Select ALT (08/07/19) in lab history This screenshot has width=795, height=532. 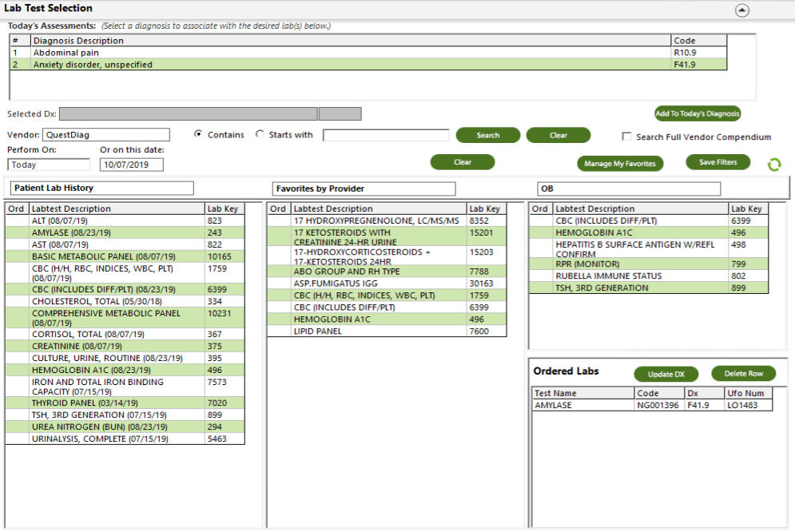tap(125, 220)
